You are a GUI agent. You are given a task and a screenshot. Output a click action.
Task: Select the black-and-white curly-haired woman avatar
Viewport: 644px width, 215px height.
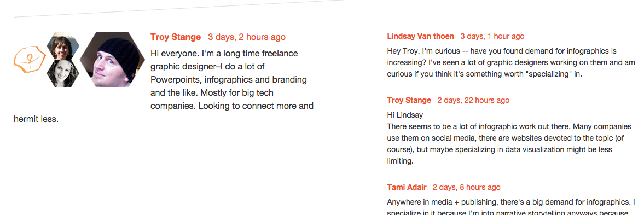(x=62, y=73)
